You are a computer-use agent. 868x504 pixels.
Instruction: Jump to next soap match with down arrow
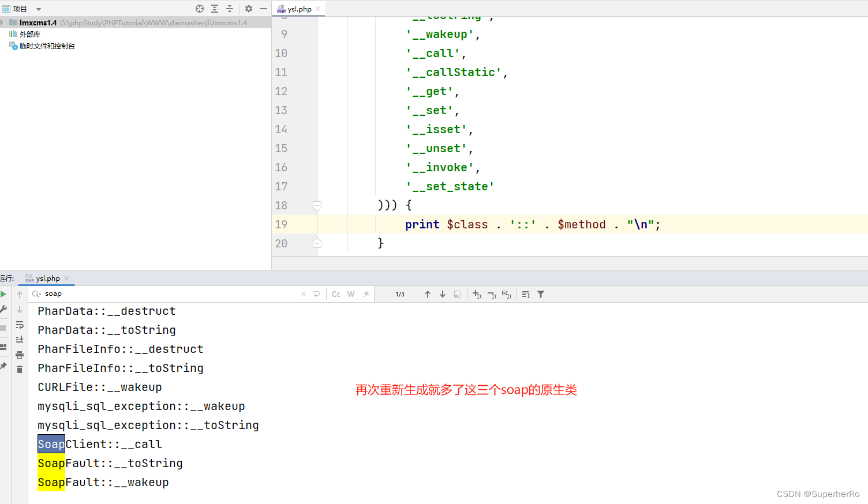click(442, 294)
